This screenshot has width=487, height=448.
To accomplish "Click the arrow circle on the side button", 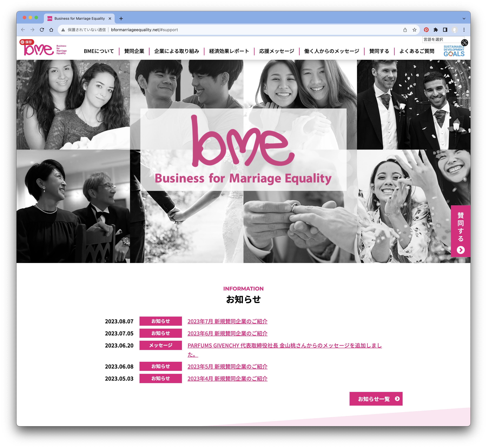I will [x=460, y=250].
